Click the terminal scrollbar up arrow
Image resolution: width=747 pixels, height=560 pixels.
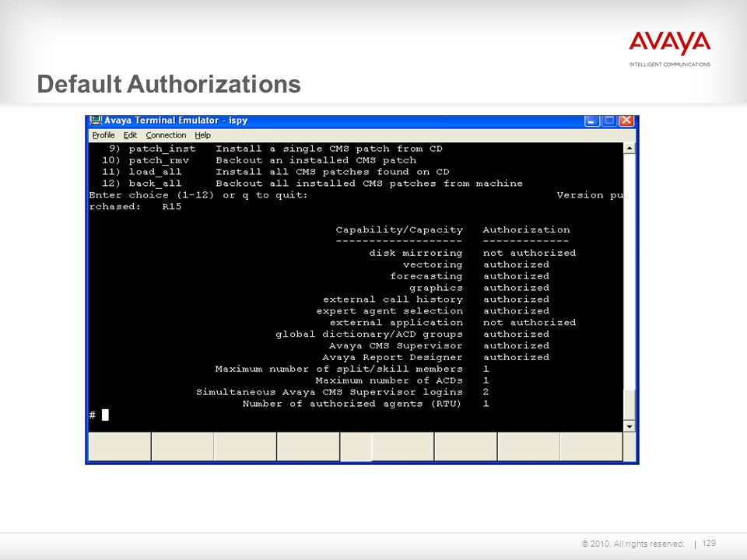(630, 148)
